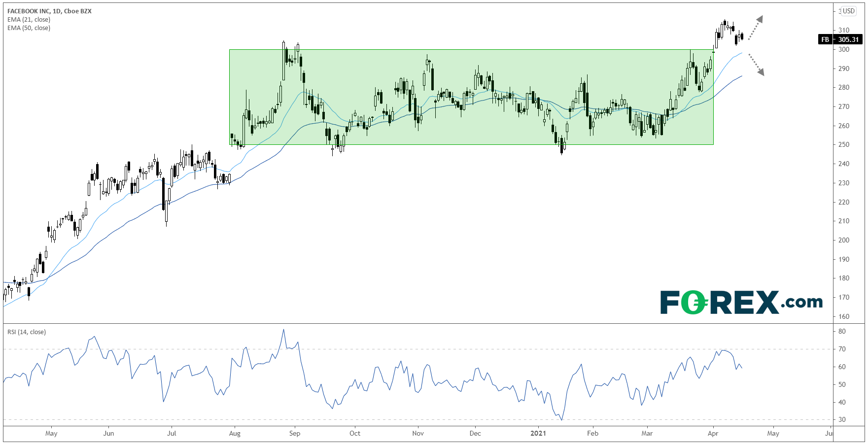Click the 230 price axis label
Viewport: 868px width, 446px height.
[x=844, y=183]
